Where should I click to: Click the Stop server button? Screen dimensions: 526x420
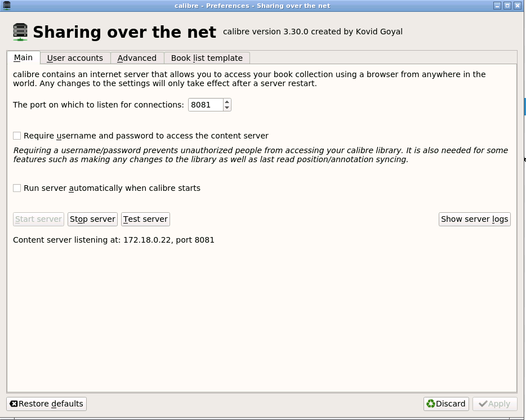(92, 219)
